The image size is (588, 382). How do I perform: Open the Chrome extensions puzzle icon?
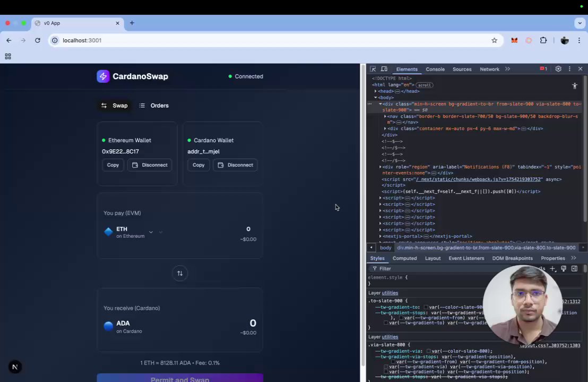pyautogui.click(x=543, y=40)
